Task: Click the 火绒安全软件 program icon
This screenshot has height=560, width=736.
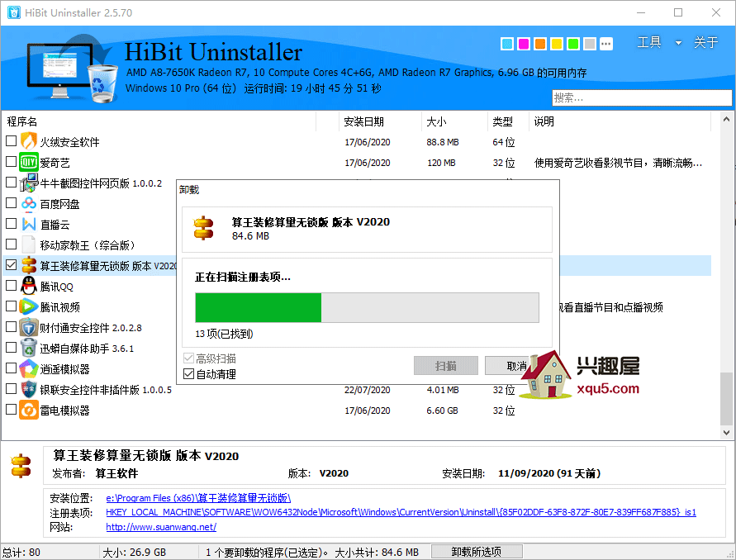Action: 29,141
